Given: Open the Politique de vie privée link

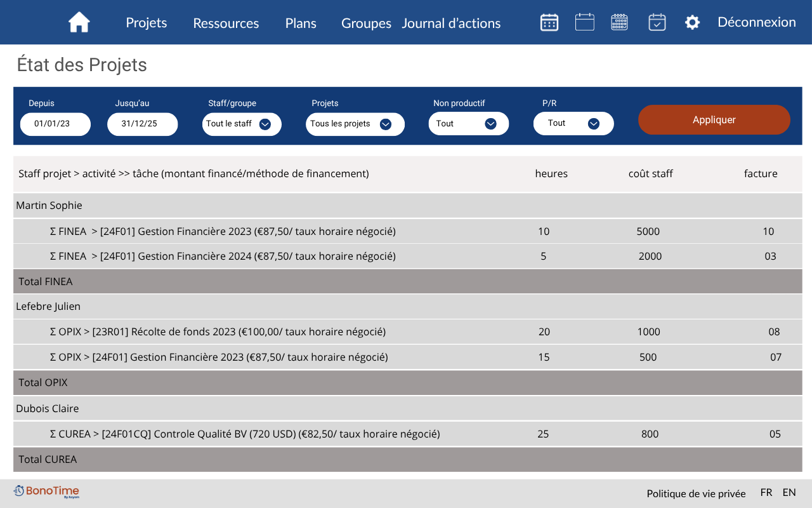Looking at the screenshot, I should point(696,493).
